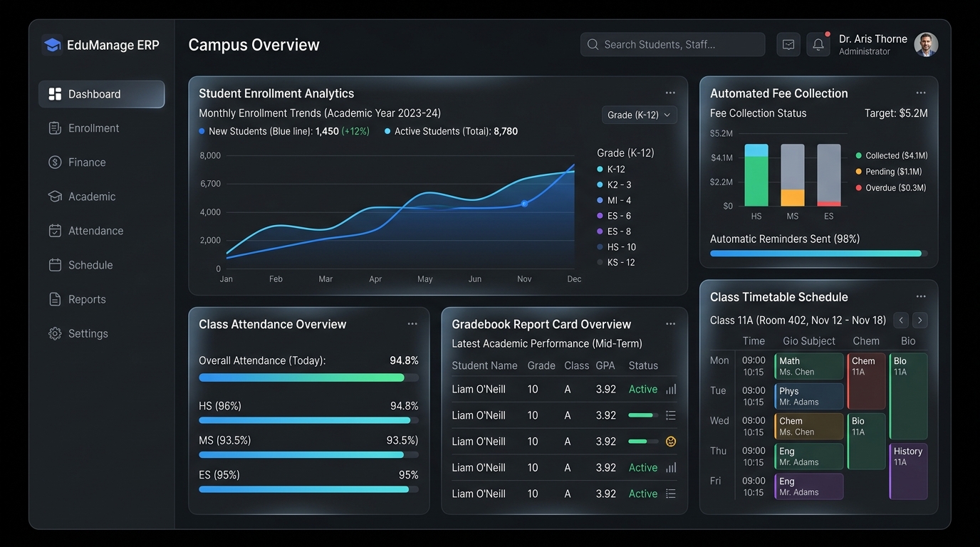Open the History 11A timetable block
Screen dimensions: 980x547
point(909,471)
